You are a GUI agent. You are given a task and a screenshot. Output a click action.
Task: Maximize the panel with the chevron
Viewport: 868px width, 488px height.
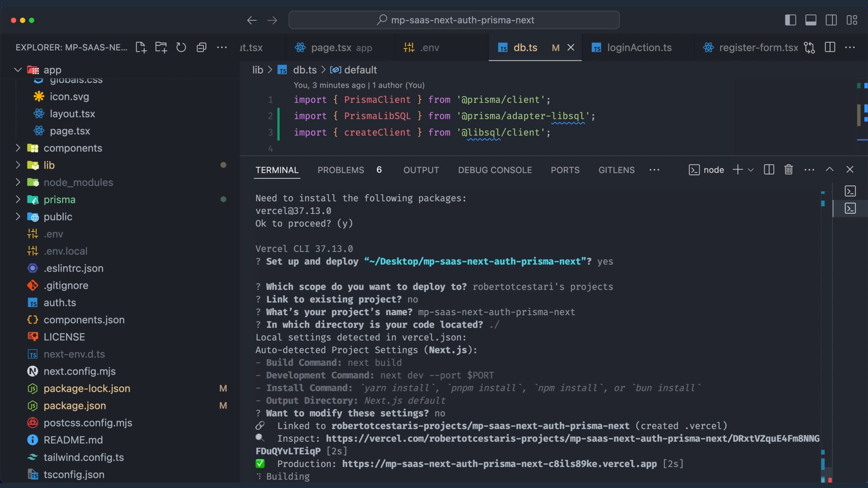coord(830,169)
